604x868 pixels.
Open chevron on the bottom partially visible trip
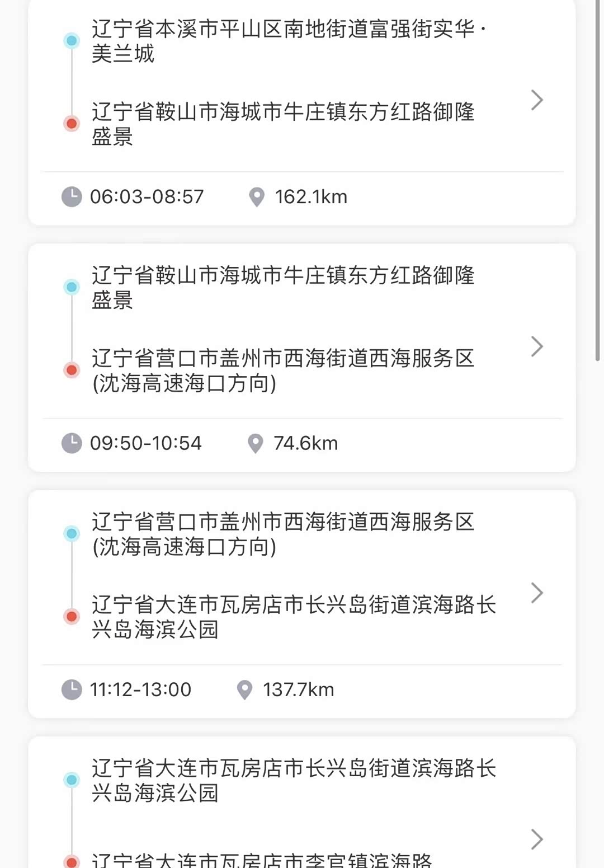537,839
